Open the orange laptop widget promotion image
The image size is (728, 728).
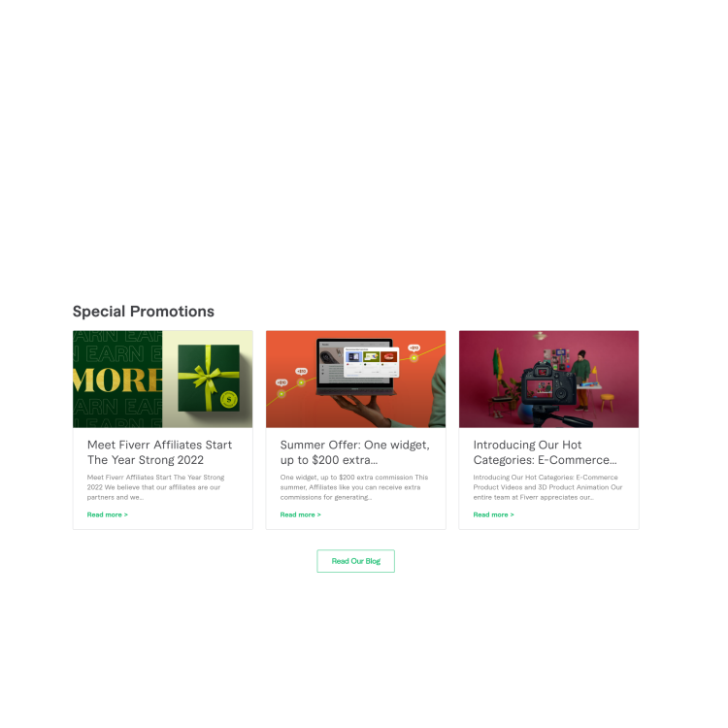click(x=355, y=379)
